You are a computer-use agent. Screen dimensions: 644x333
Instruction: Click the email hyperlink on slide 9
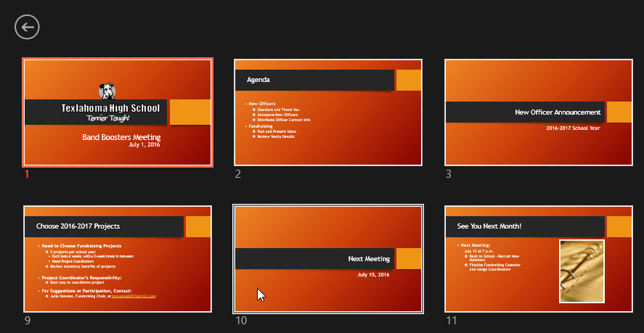133,296
